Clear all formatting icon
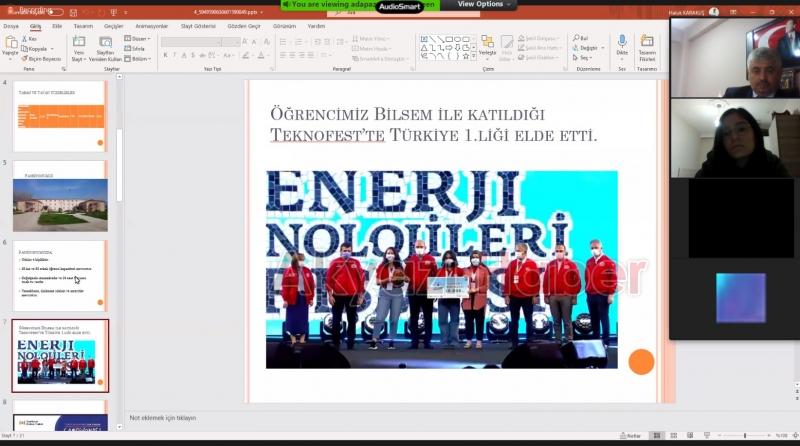 click(x=267, y=41)
